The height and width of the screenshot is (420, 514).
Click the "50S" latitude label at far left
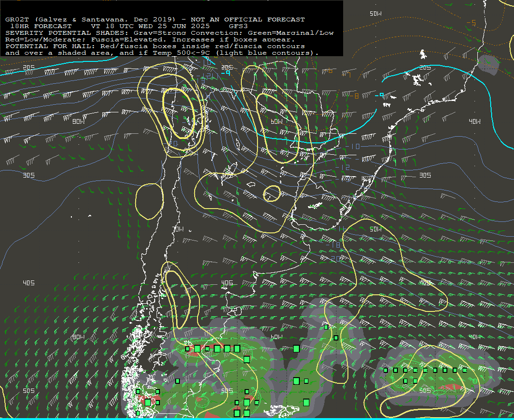point(29,391)
